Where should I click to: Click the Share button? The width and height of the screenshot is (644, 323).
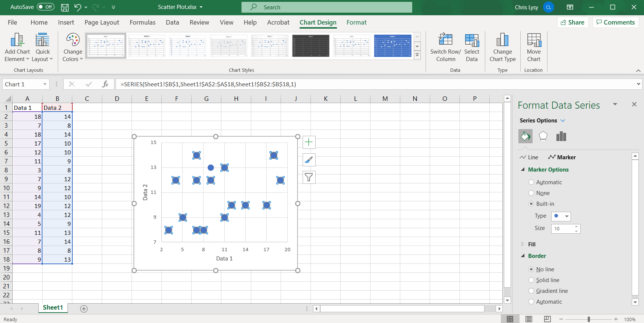[x=573, y=22]
